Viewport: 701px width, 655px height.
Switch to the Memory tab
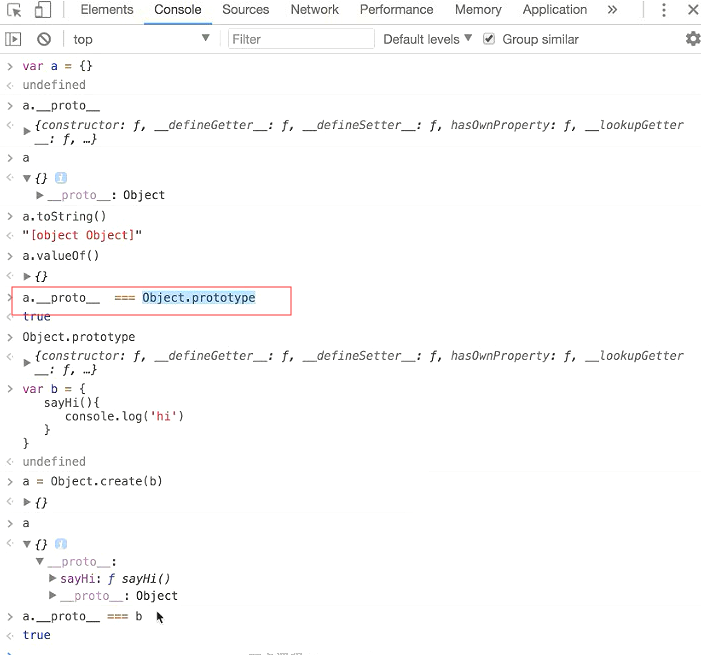pyautogui.click(x=478, y=9)
